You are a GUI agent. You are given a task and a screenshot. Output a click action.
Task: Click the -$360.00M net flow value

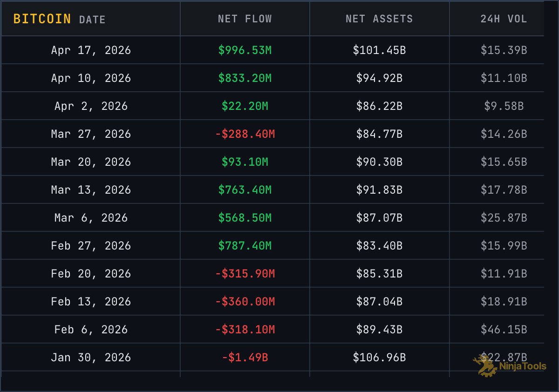245,302
